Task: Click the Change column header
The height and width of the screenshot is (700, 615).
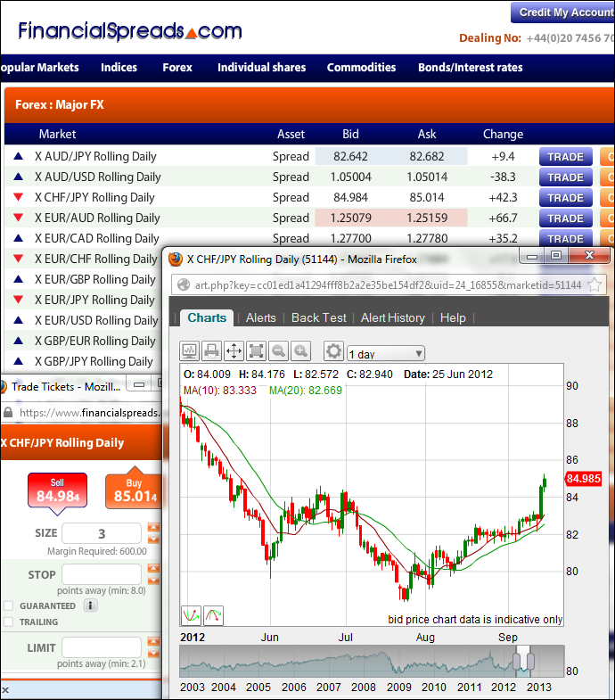Action: (x=503, y=134)
